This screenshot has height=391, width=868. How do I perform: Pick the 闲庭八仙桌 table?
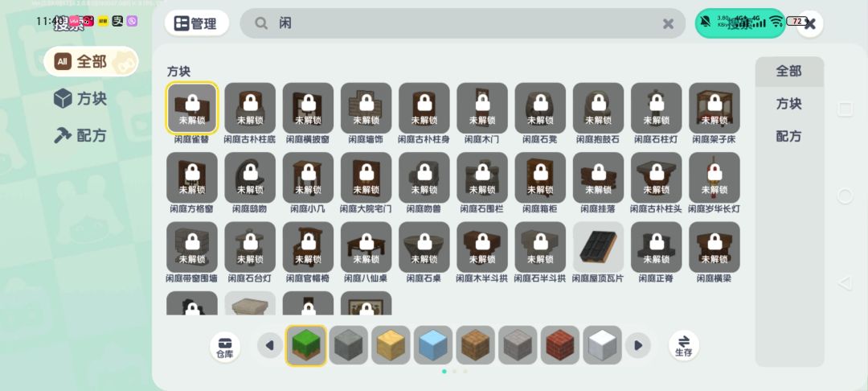point(366,248)
